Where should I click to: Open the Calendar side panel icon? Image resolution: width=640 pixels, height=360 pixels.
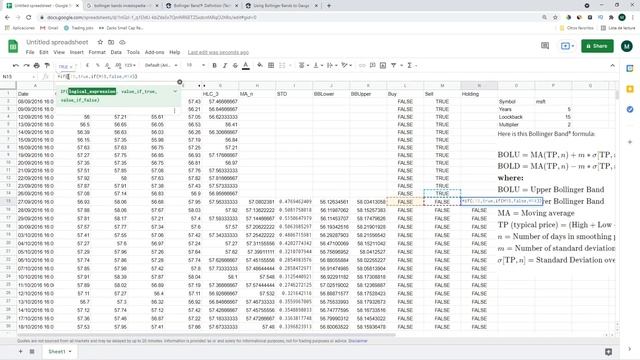tap(630, 69)
